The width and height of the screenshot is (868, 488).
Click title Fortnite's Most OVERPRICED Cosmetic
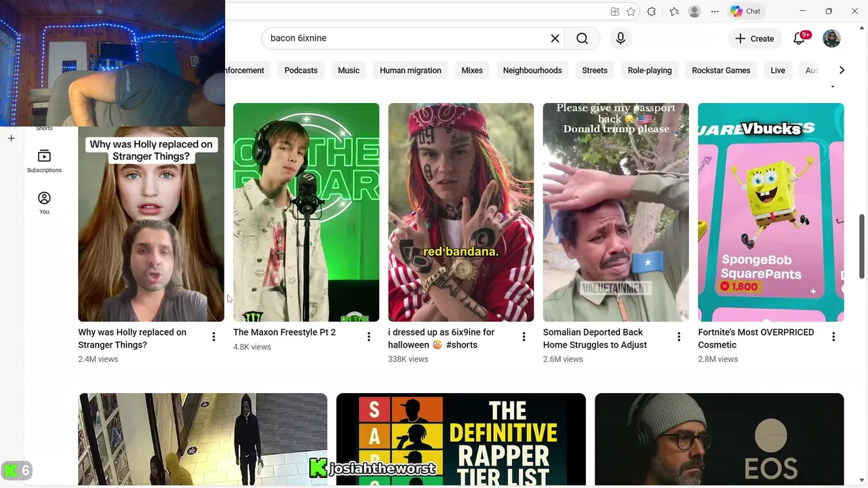click(x=756, y=339)
